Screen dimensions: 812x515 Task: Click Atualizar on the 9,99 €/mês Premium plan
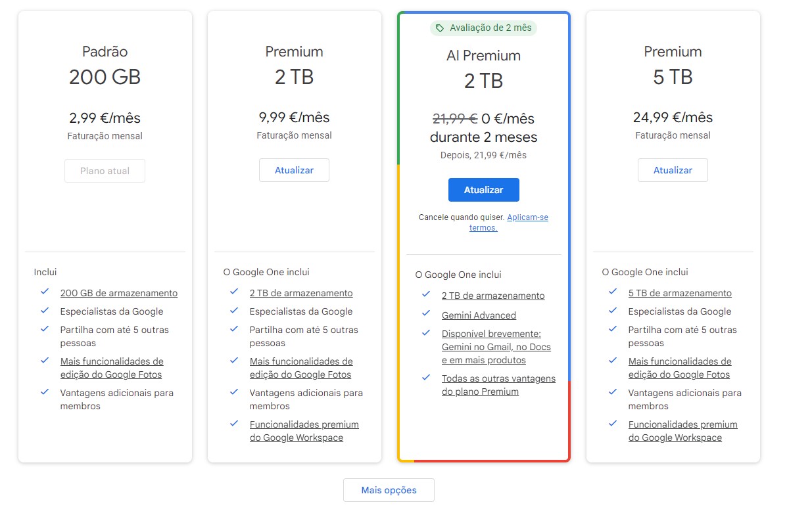(294, 170)
